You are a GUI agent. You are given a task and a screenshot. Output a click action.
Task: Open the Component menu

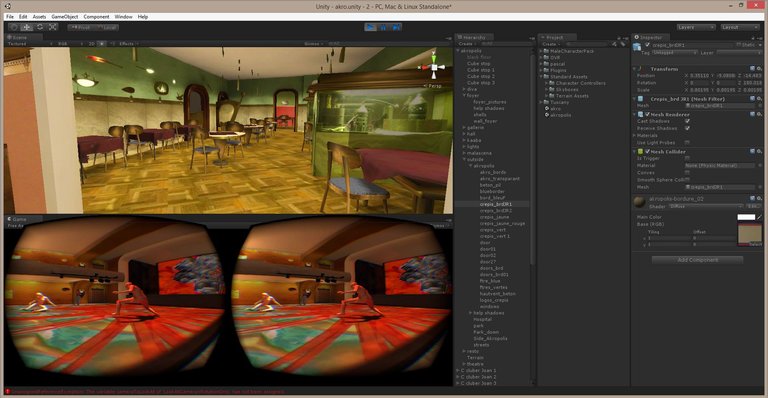pyautogui.click(x=96, y=17)
